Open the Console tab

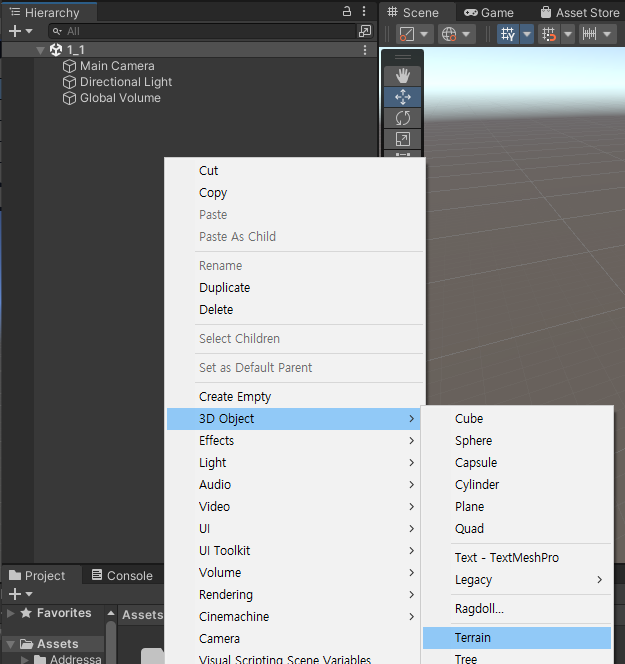122,575
